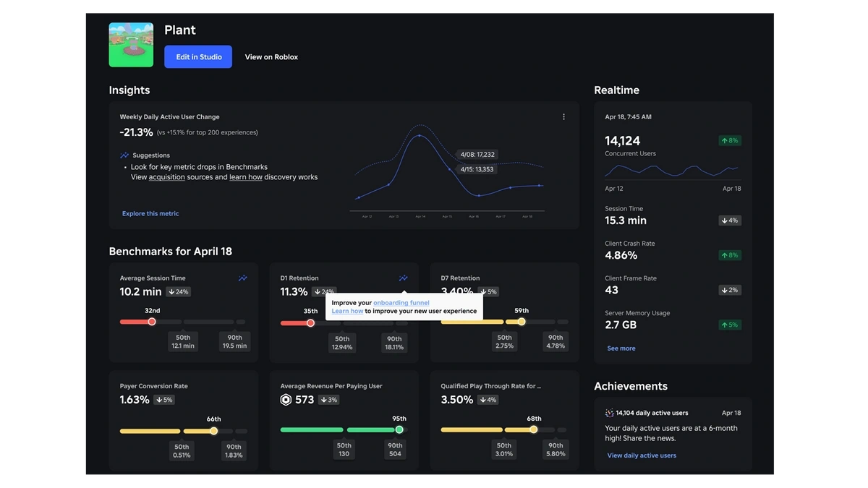Screen dimensions: 868x488
Task: Click the 50th 0.51% benchmark label
Action: click(x=182, y=451)
